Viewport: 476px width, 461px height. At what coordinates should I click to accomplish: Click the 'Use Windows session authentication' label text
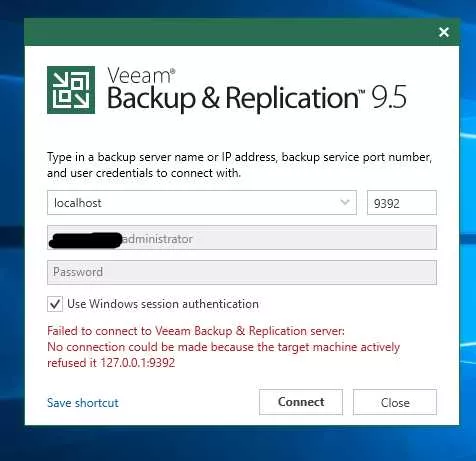163,304
